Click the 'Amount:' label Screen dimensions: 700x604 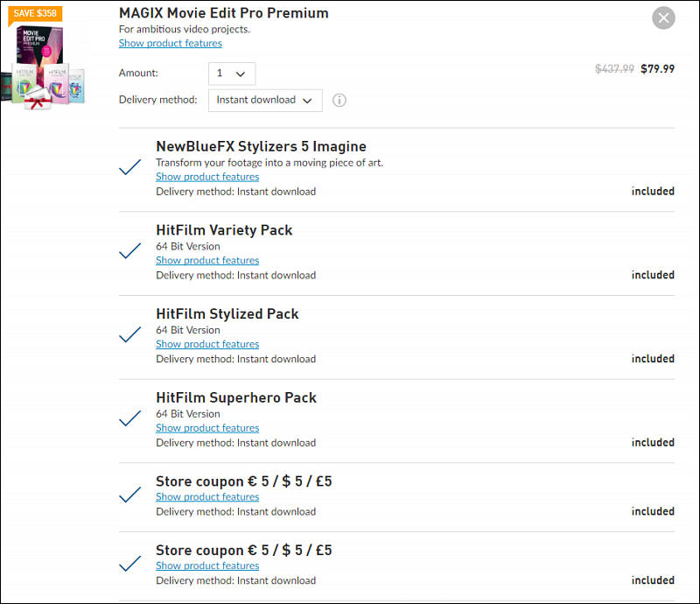click(138, 73)
